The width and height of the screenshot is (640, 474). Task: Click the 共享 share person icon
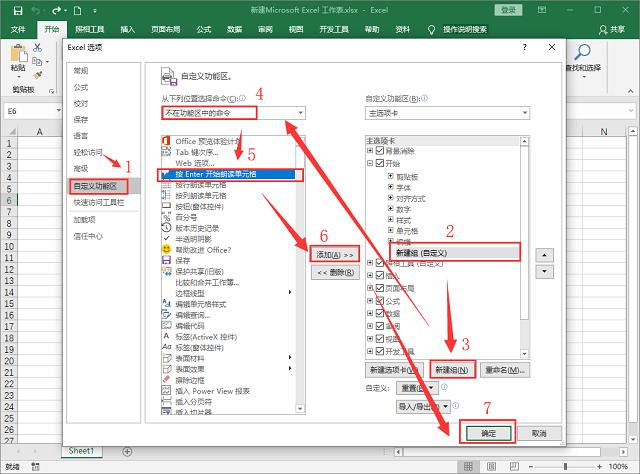(603, 29)
